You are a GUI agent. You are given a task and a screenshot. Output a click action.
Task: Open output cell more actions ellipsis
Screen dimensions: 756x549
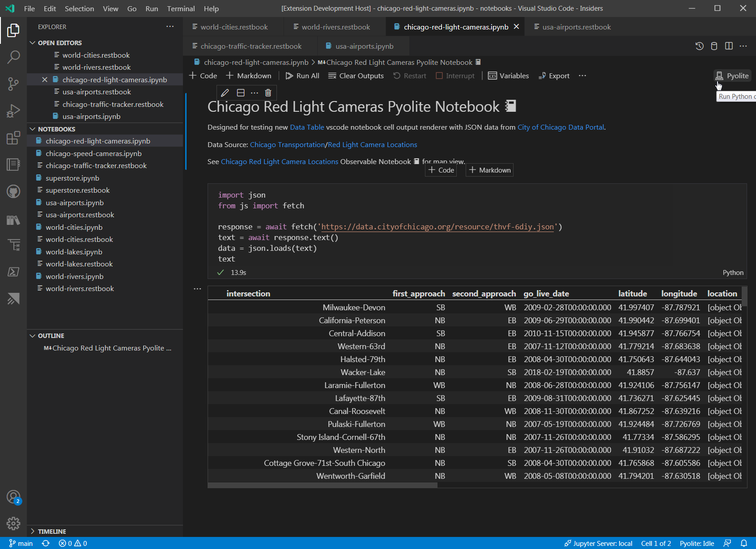point(197,289)
